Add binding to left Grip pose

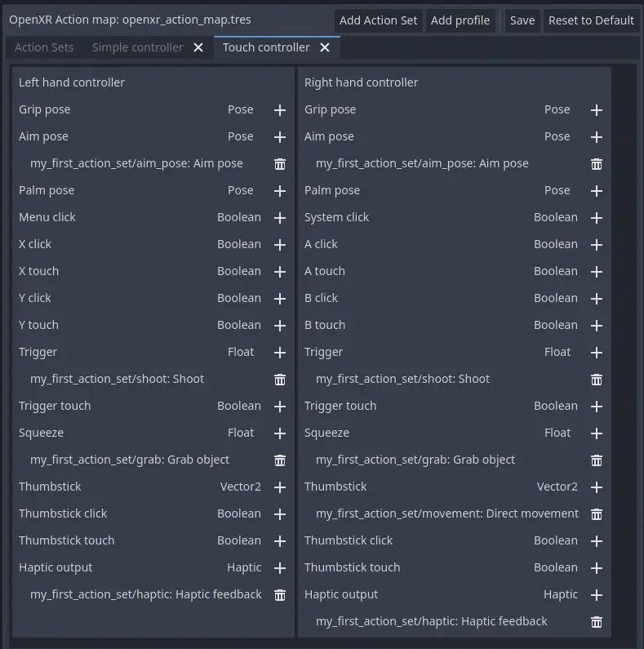pyautogui.click(x=280, y=110)
